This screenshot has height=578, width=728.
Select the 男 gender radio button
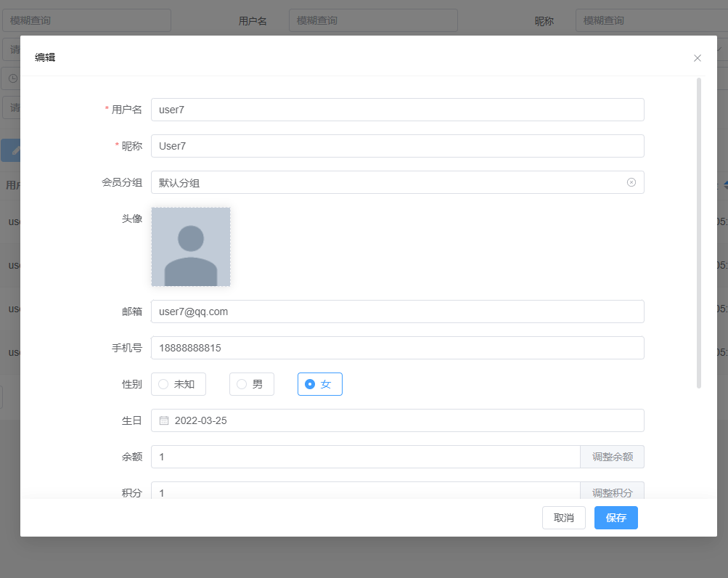(251, 384)
